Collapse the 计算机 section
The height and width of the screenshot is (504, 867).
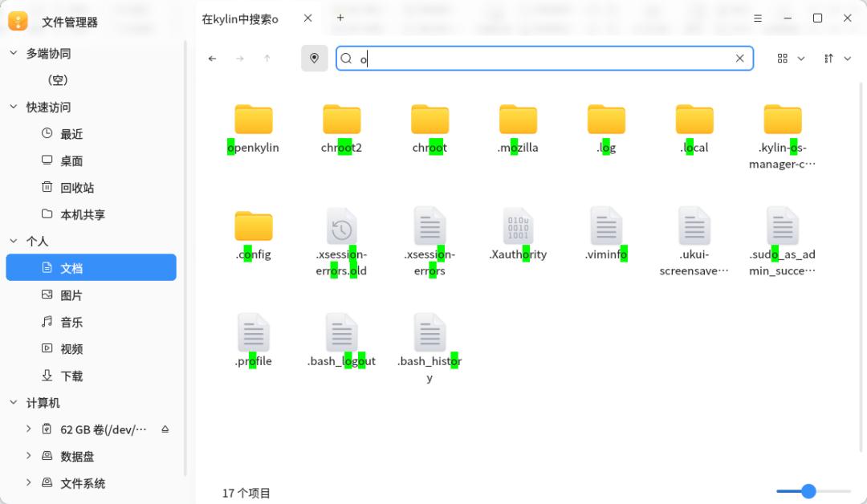click(13, 402)
